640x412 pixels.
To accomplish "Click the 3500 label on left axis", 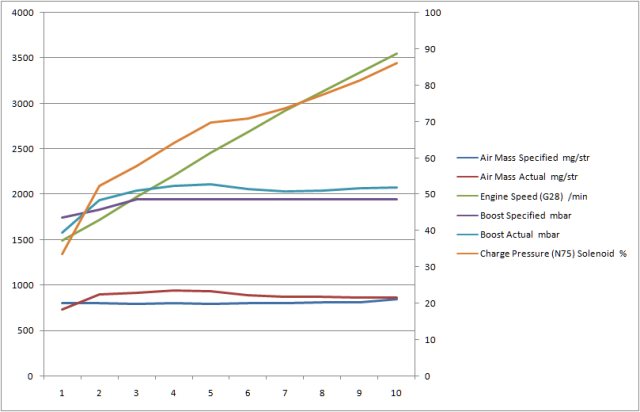I will click(18, 59).
